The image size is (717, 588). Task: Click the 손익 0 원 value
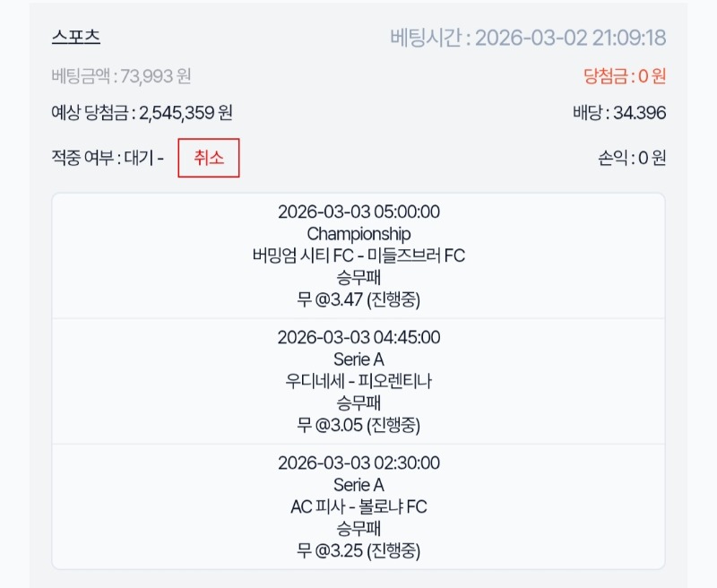tap(632, 160)
